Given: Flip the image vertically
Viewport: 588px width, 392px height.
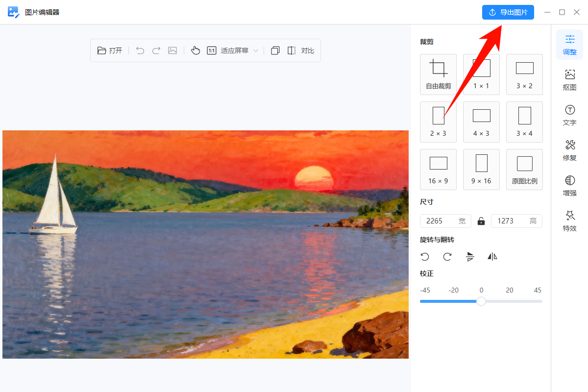Looking at the screenshot, I should pos(470,257).
